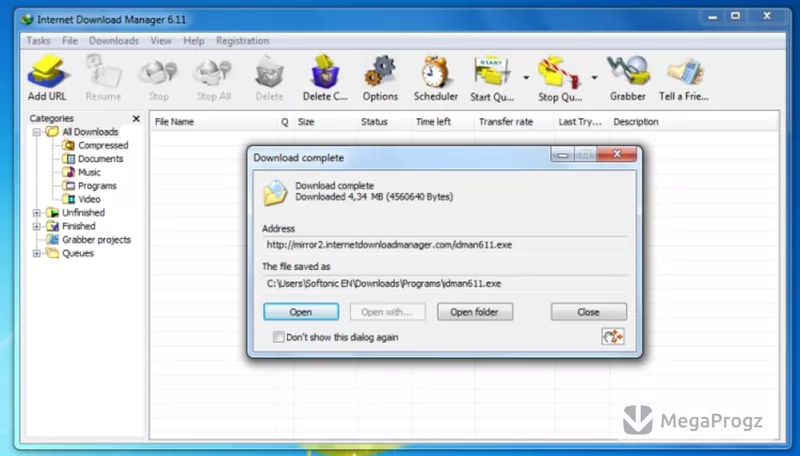The width and height of the screenshot is (800, 456).
Task: Click the Q column header
Action: pos(285,122)
